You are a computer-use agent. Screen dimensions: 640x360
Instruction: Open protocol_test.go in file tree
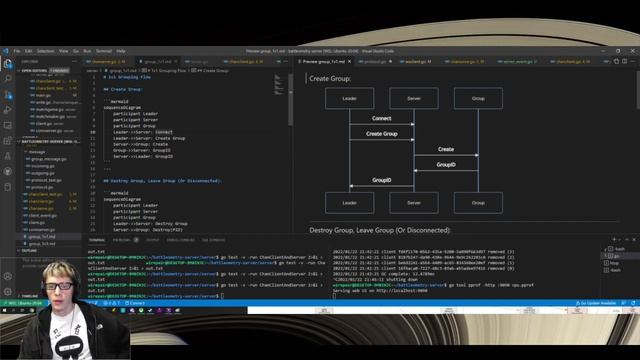(x=47, y=180)
